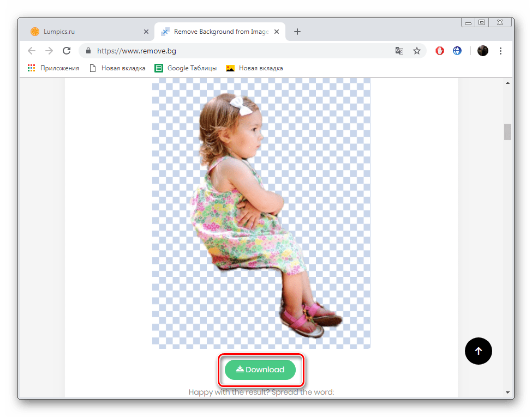532x417 pixels.
Task: Click the processed image of the girl
Action: tap(261, 213)
